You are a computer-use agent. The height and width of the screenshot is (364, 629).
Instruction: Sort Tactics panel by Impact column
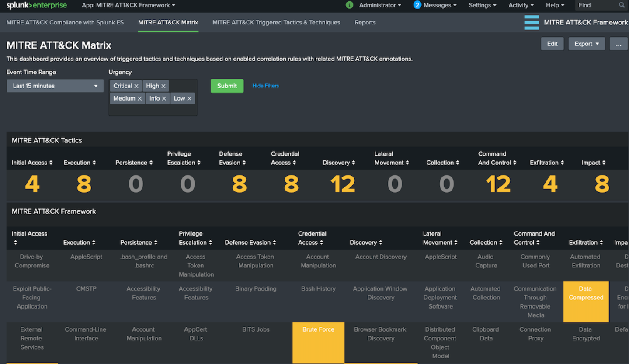click(x=594, y=163)
